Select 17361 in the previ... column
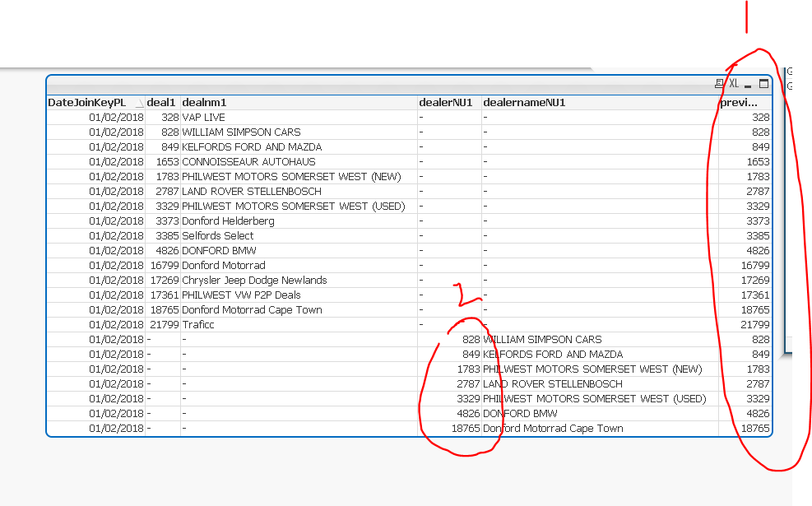The height and width of the screenshot is (506, 812). (755, 295)
